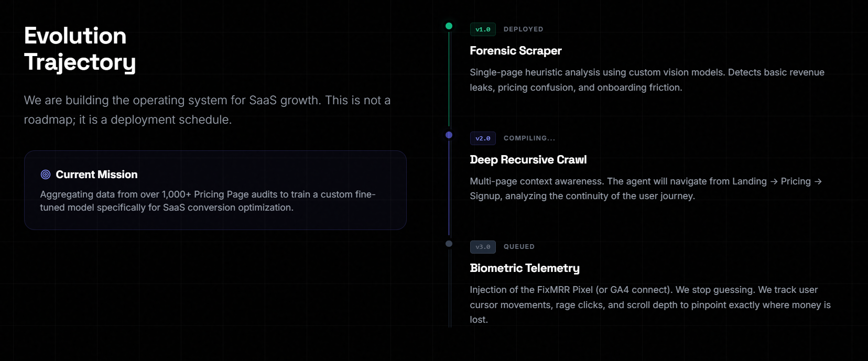Click the Evolution Trajectory title
Image resolution: width=868 pixels, height=361 pixels.
80,49
